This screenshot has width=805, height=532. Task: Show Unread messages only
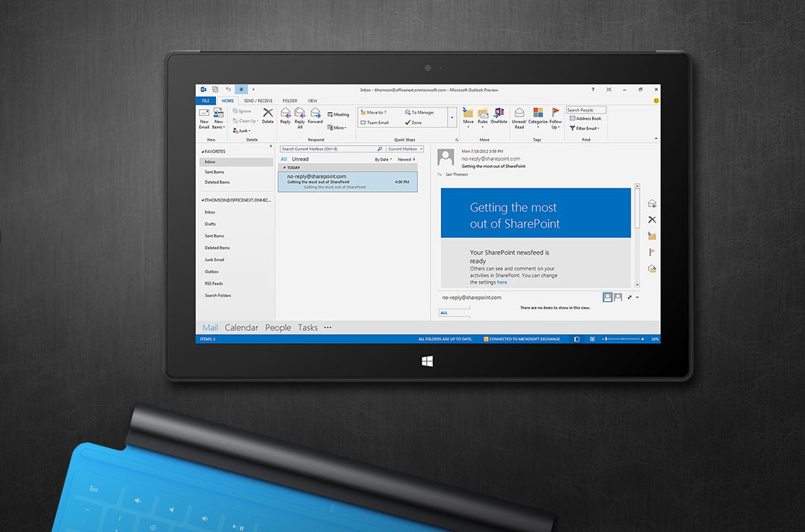300,159
